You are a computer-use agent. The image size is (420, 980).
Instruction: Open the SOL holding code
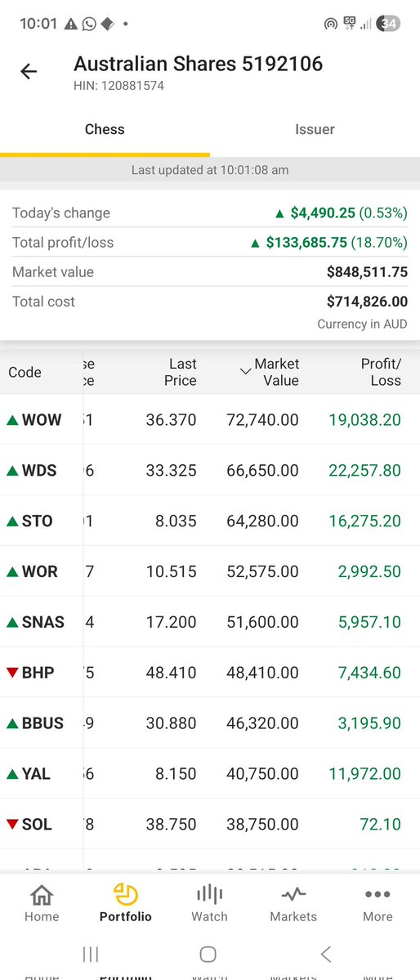pos(37,825)
